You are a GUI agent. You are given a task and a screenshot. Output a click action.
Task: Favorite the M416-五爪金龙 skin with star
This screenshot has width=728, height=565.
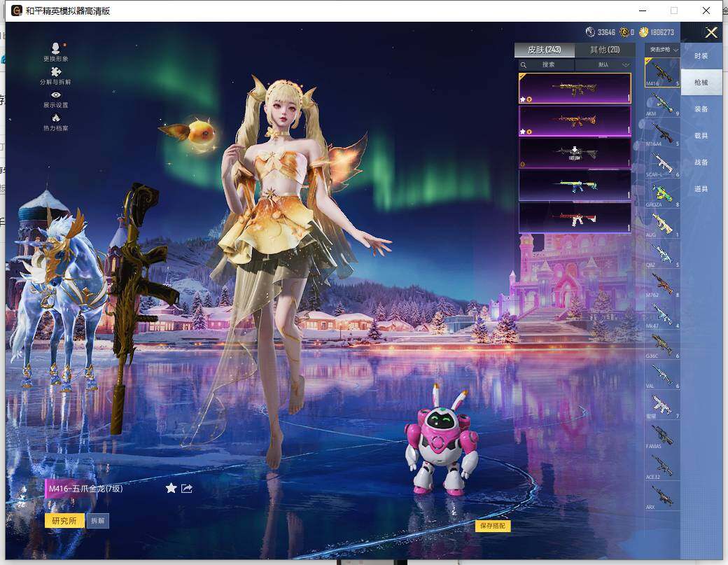coord(171,488)
